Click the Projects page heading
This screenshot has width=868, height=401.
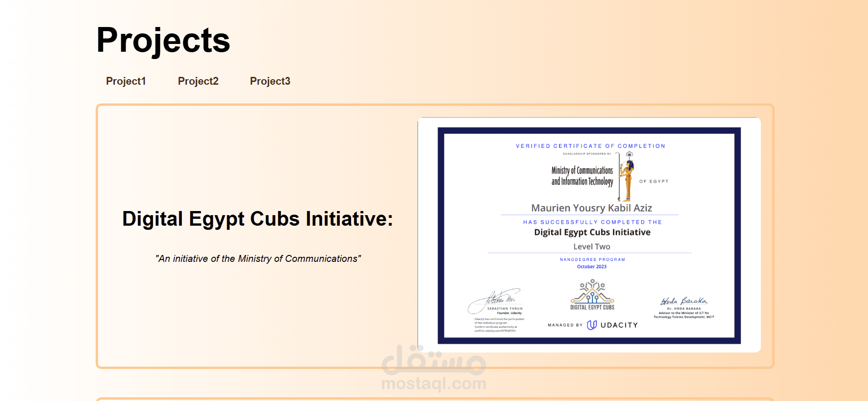[163, 40]
